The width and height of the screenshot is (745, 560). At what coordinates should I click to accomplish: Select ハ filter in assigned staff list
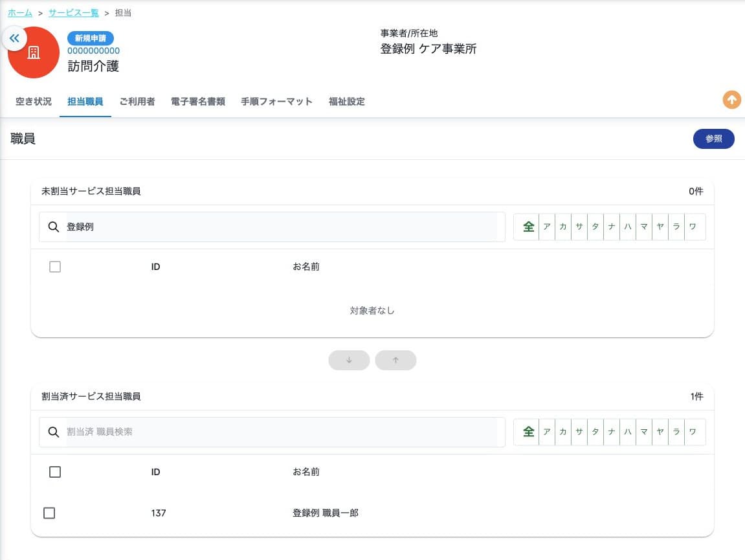(628, 432)
